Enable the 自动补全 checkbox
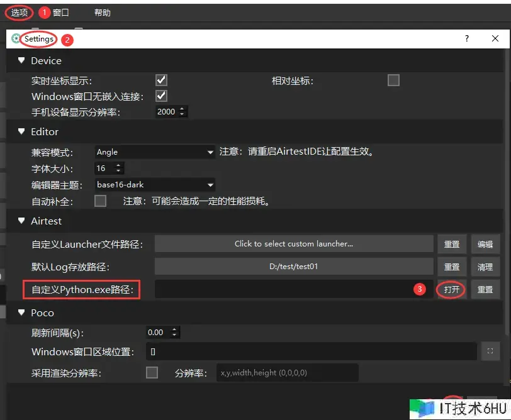The image size is (511, 420). coord(100,201)
